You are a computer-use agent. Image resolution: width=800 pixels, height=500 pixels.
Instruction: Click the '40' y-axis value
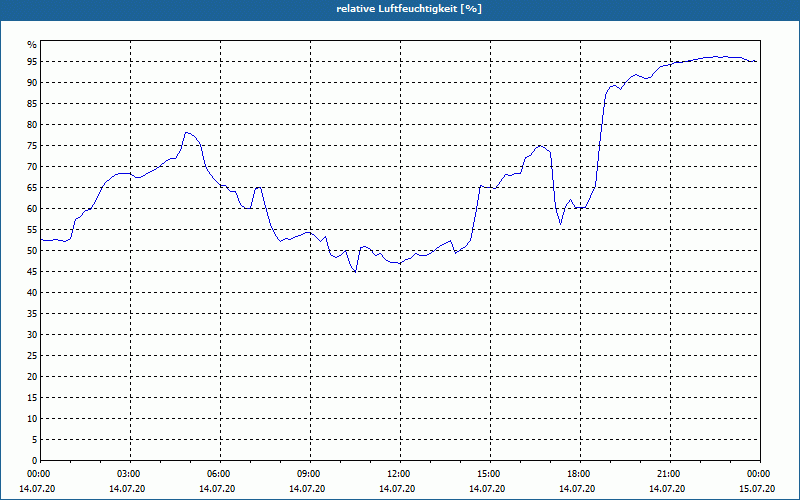point(32,293)
